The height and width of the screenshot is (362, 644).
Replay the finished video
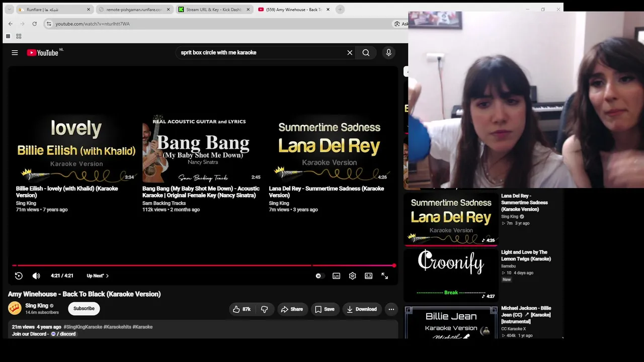(x=19, y=276)
